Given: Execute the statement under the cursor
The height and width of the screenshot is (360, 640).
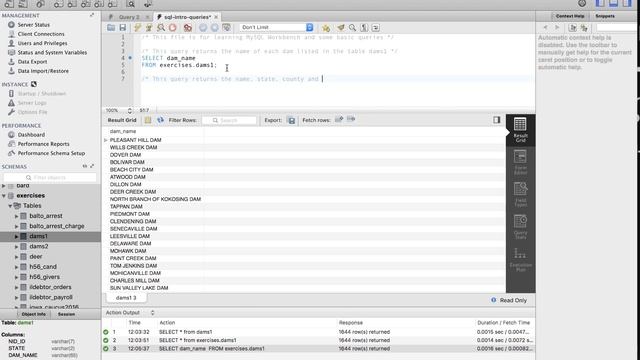Looking at the screenshot, I should click(149, 27).
